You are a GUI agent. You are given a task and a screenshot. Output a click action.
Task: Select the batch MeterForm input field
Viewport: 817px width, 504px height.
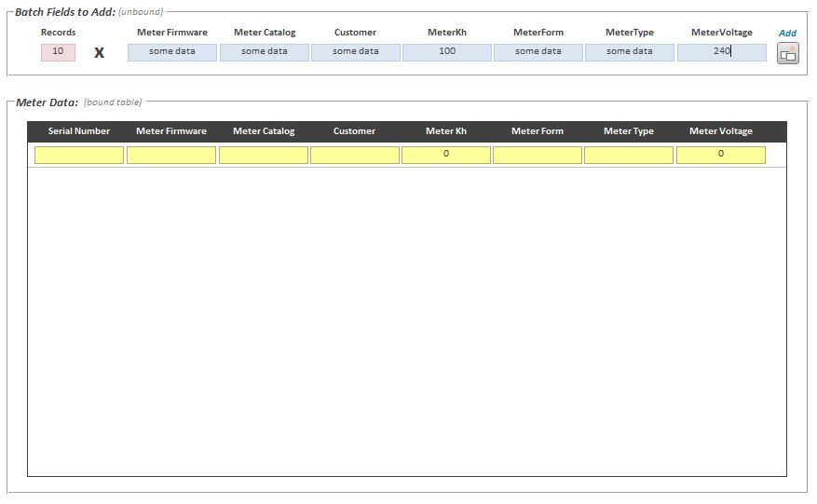[x=538, y=52]
